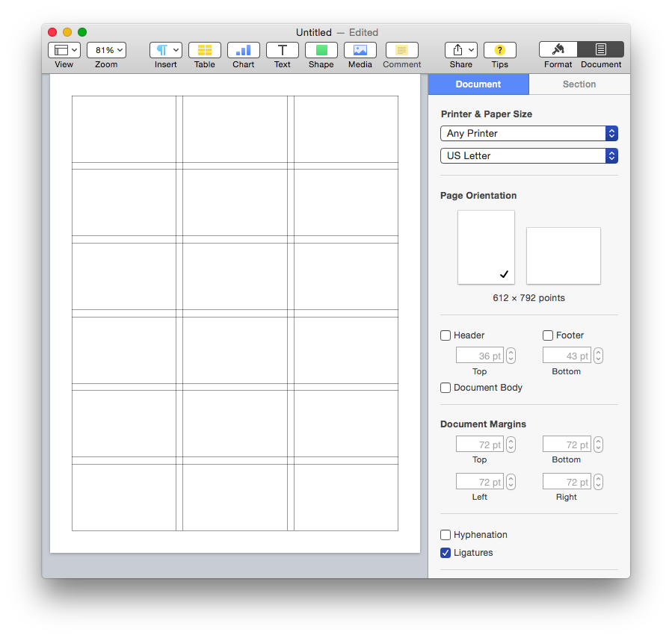Click the Table icon in toolbar
The height and width of the screenshot is (638, 672).
pyautogui.click(x=204, y=50)
